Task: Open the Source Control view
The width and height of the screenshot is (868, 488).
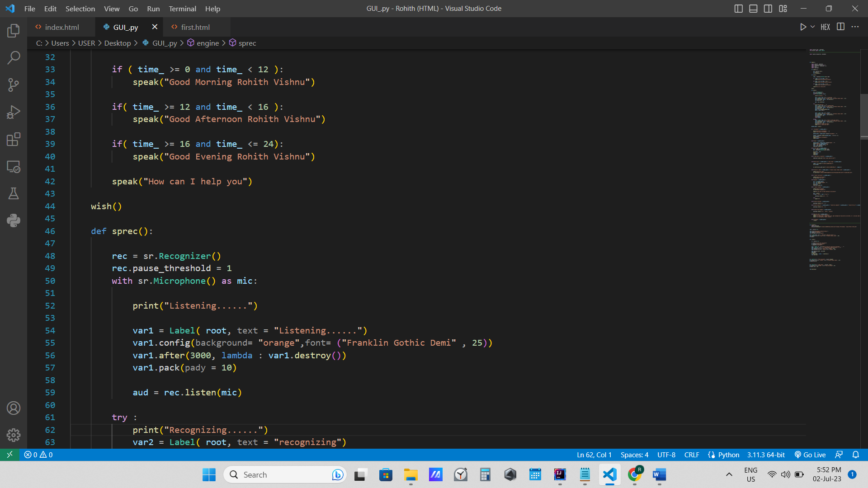Action: (14, 84)
